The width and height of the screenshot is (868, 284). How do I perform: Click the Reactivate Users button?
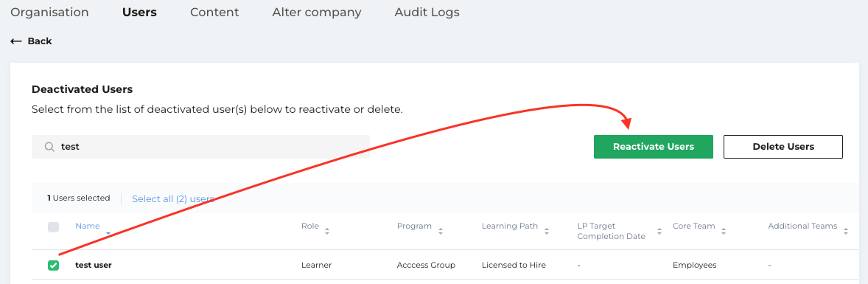point(654,147)
